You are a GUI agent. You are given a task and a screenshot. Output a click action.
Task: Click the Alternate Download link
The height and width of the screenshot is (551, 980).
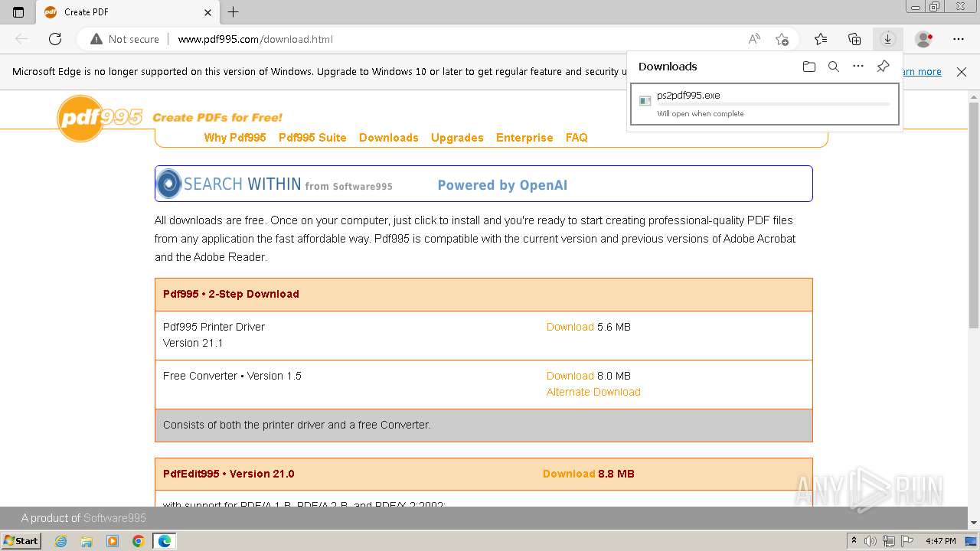[x=593, y=392]
